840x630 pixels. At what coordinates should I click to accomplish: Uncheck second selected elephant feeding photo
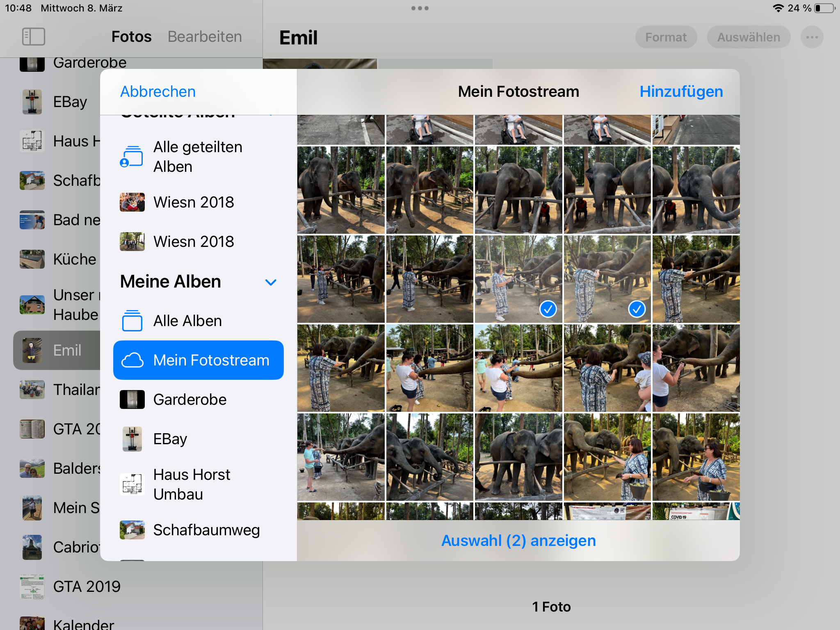(x=607, y=279)
